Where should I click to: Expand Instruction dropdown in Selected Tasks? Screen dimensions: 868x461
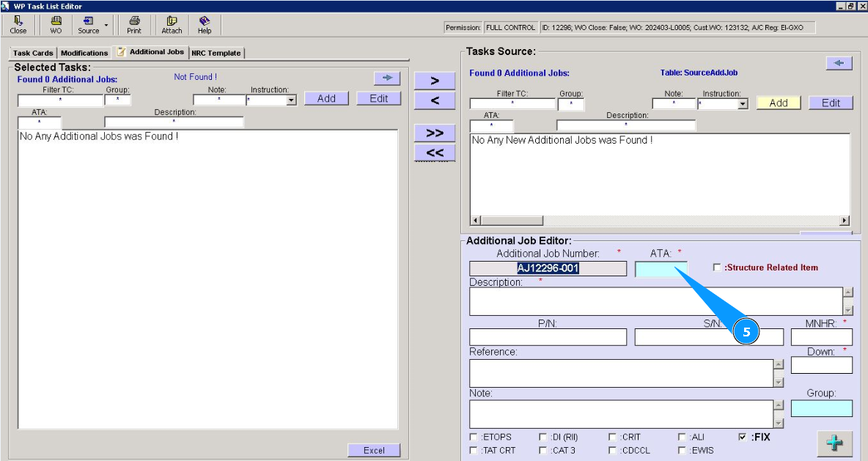(291, 100)
